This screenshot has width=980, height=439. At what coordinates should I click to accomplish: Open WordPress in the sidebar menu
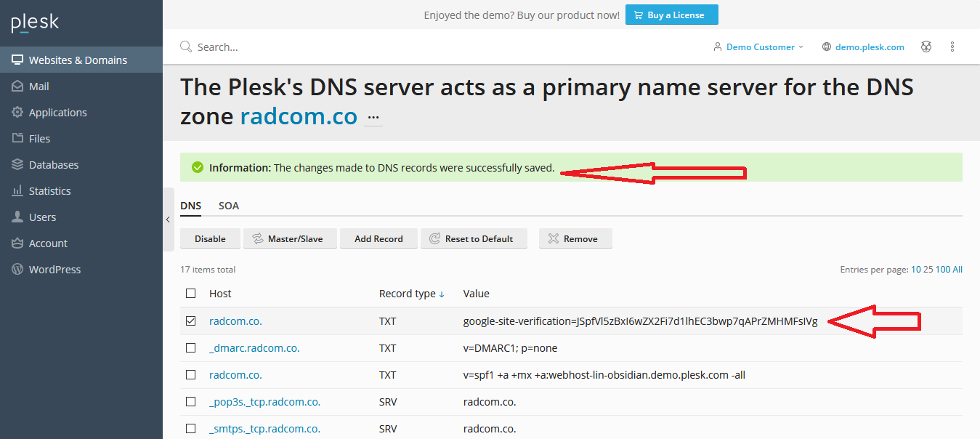[x=81, y=270]
